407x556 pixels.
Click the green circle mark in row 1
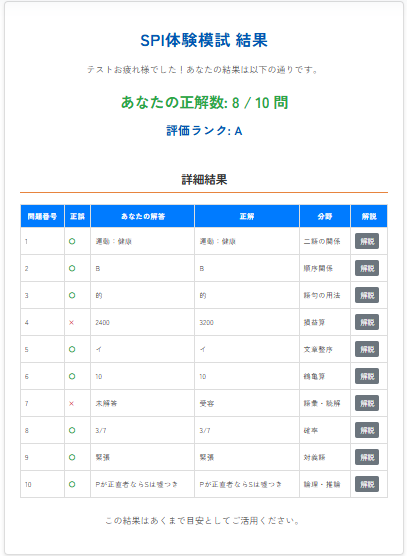pos(72,241)
